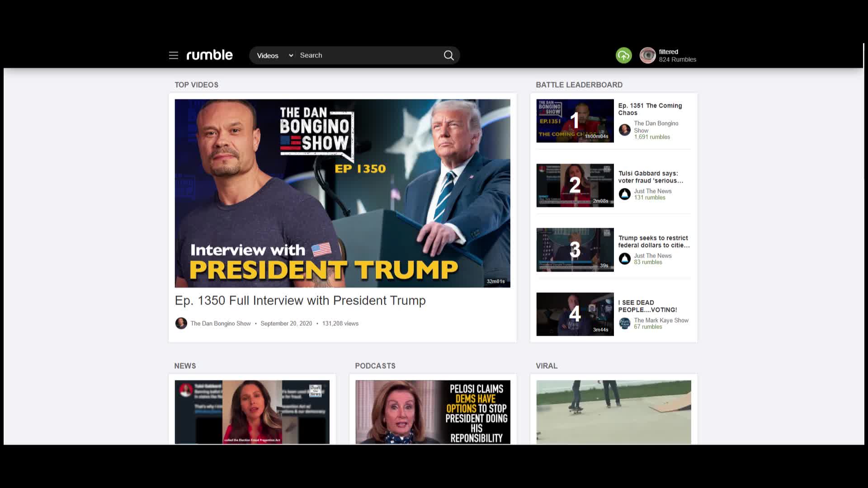Open Ep. 1350 Full Interview title link
This screenshot has width=868, height=488.
click(300, 300)
